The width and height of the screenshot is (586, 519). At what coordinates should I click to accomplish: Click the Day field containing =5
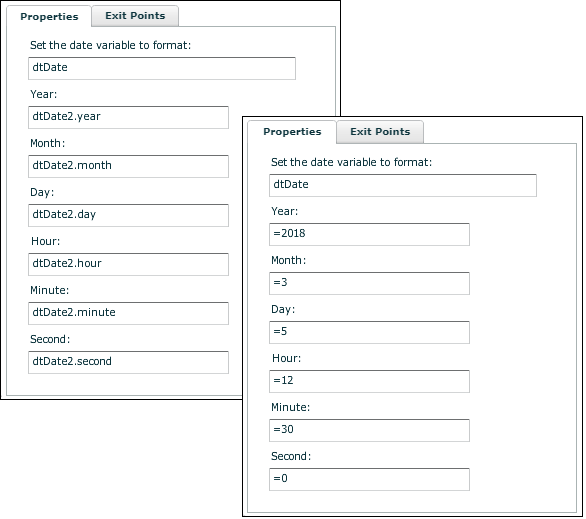(369, 332)
